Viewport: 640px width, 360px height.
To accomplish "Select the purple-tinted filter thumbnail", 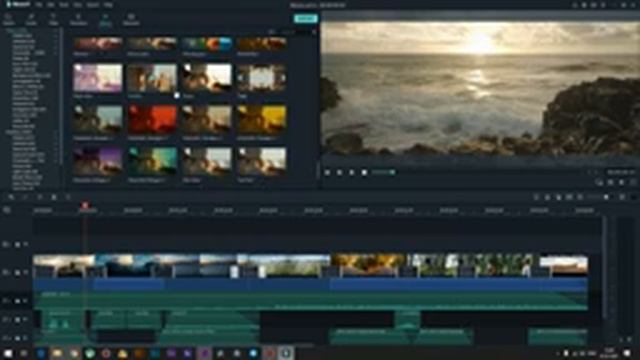I will pos(98,161).
